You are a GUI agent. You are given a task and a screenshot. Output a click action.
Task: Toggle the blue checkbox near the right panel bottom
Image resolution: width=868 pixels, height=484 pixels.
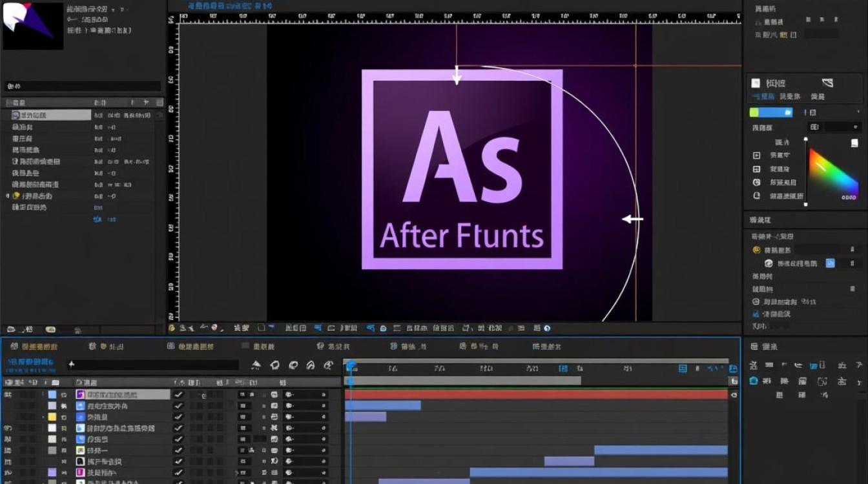756,314
